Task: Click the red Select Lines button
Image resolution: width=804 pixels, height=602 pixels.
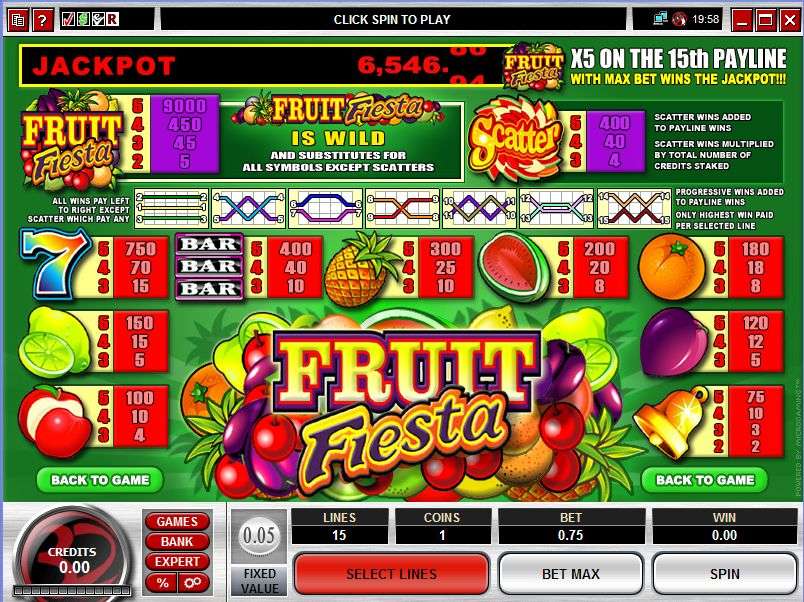Action: (392, 574)
